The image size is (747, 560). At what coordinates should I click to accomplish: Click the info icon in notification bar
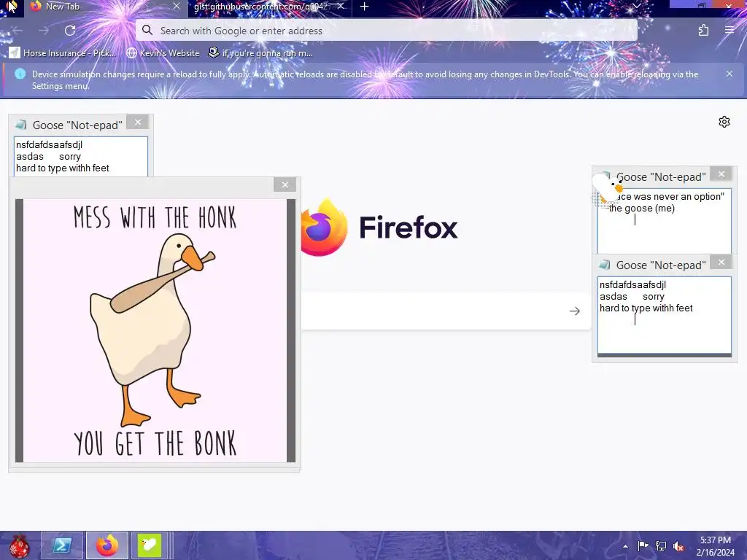[x=20, y=74]
